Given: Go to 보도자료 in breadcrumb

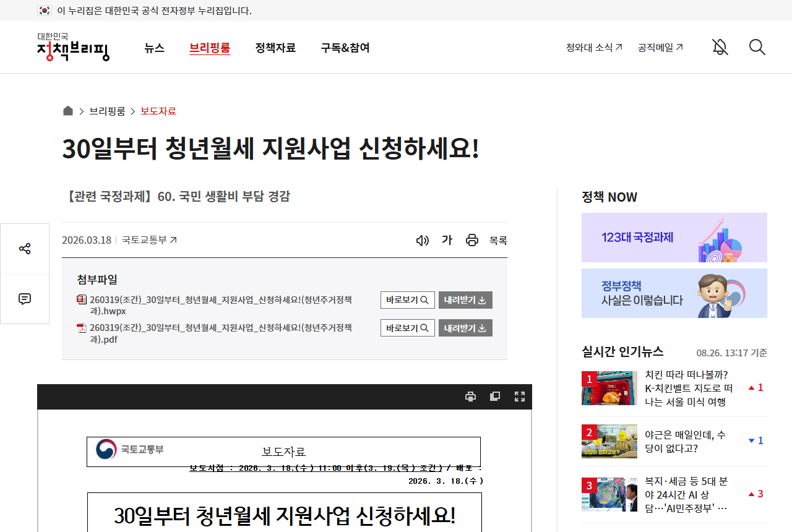Looking at the screenshot, I should click(158, 111).
